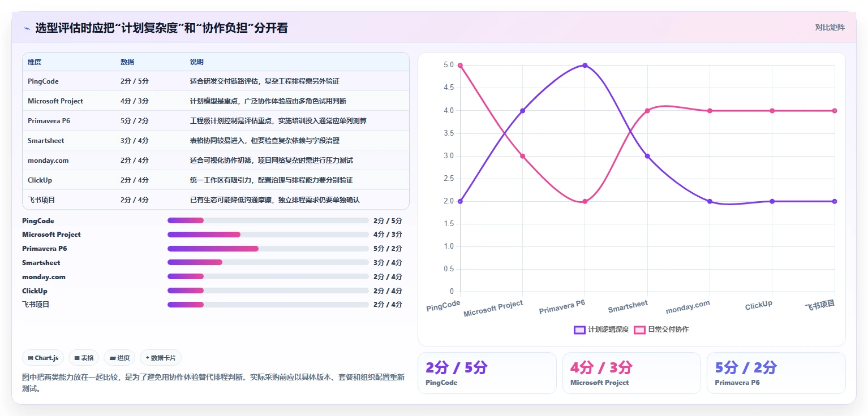Click the 5分 / 2分 cell in the table

[135, 121]
